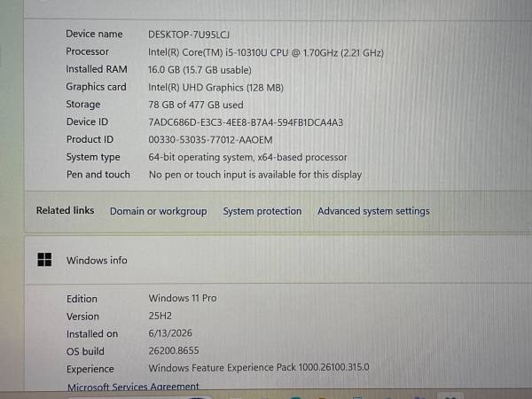Open the Domain or workgroup link
Image resolution: width=532 pixels, height=399 pixels.
click(x=159, y=211)
